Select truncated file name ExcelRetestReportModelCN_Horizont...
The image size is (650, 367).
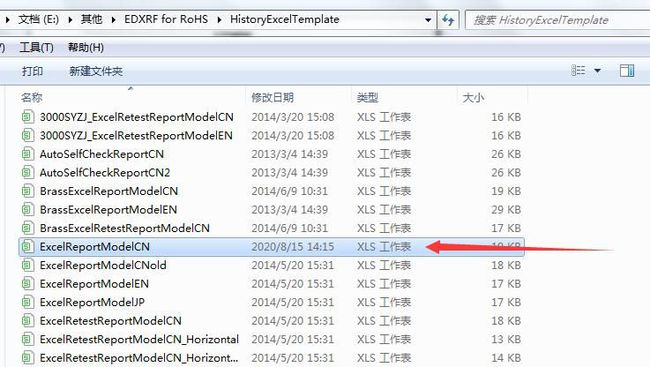pos(139,358)
